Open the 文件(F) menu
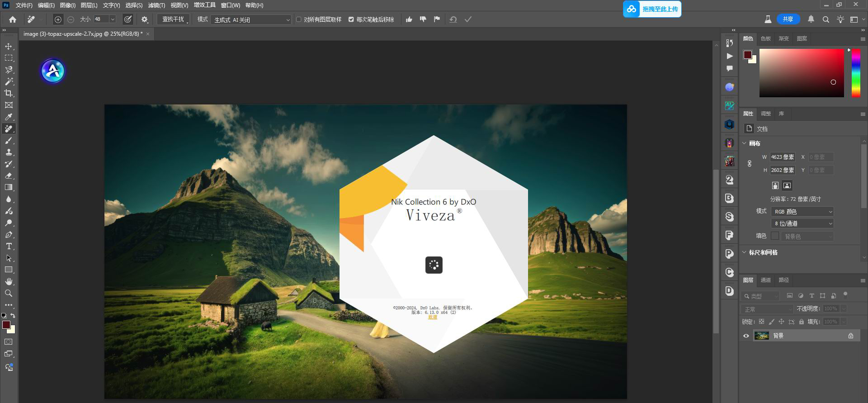The width and height of the screenshot is (868, 403). (24, 5)
